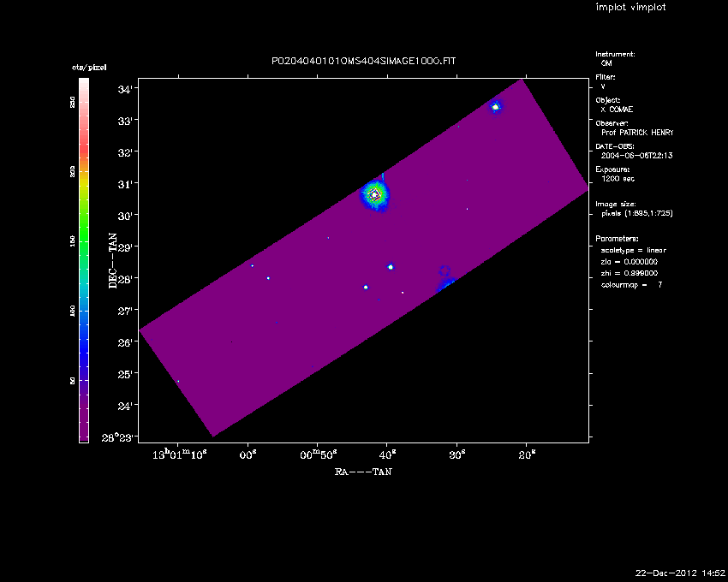
Task: Click the scaletype = linear parameter
Action: click(633, 250)
